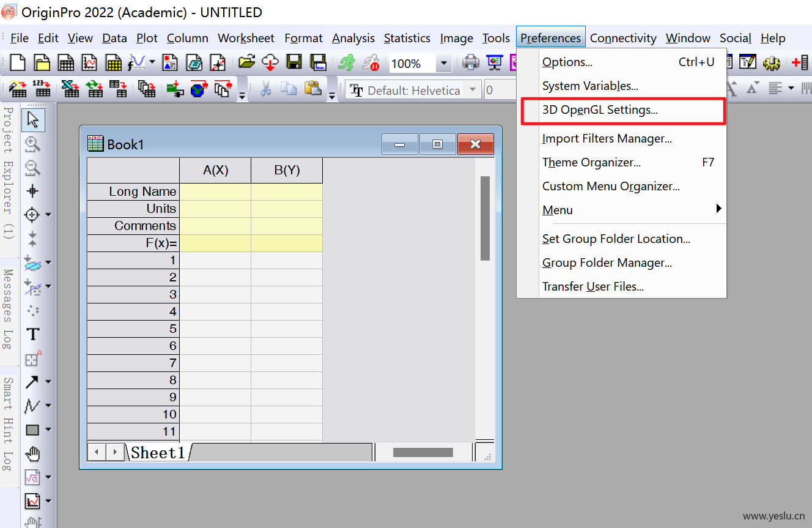
Task: Open the Statistics menu
Action: 407,38
